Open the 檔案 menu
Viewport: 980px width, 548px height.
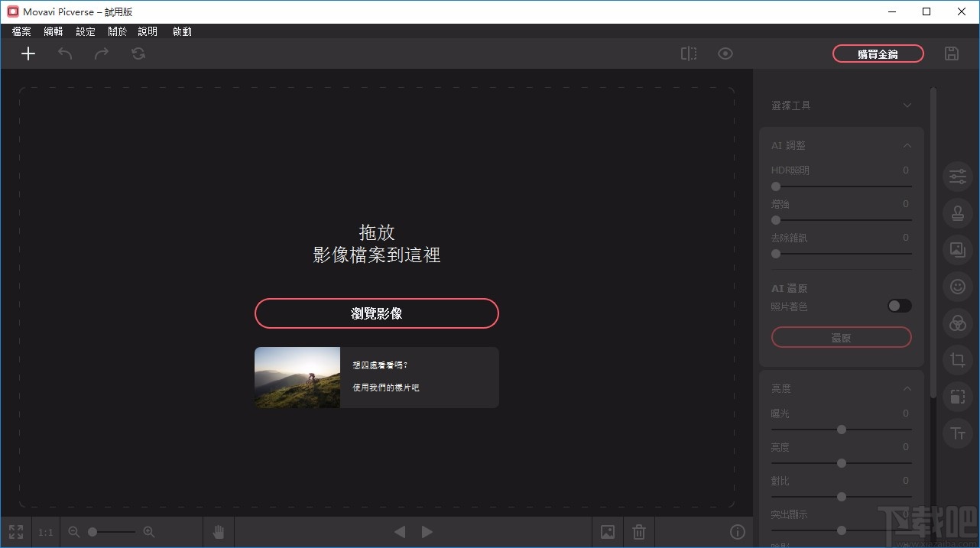21,31
